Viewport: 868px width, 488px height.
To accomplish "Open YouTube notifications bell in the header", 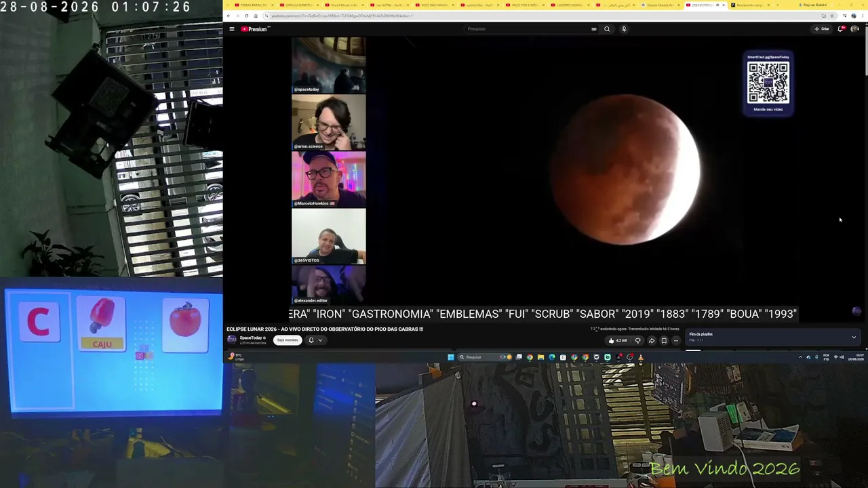I will pyautogui.click(x=841, y=29).
